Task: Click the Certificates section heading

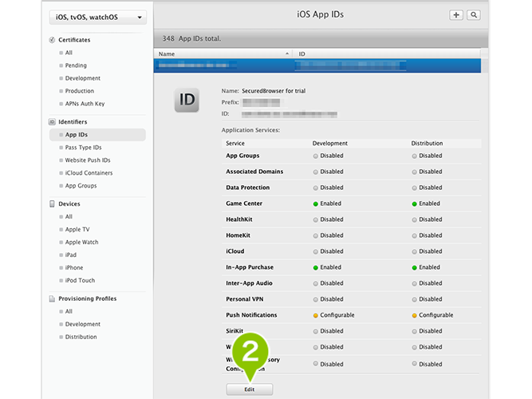Action: (x=74, y=40)
